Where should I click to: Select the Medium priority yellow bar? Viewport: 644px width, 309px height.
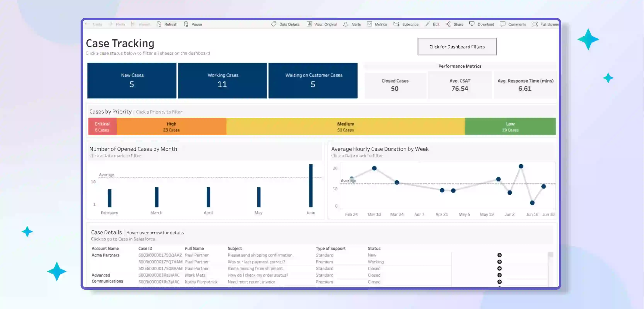(x=346, y=126)
